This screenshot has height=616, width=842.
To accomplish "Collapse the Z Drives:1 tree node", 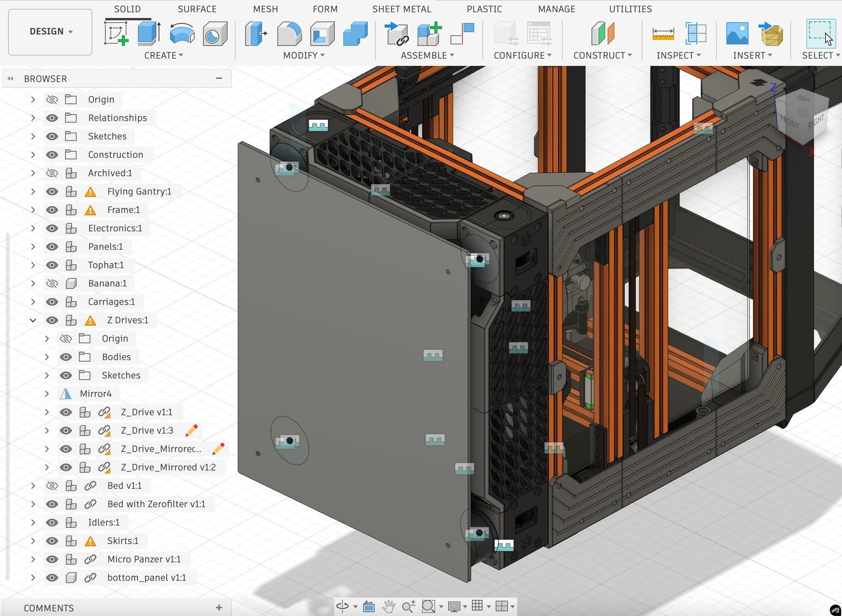I will [x=33, y=320].
